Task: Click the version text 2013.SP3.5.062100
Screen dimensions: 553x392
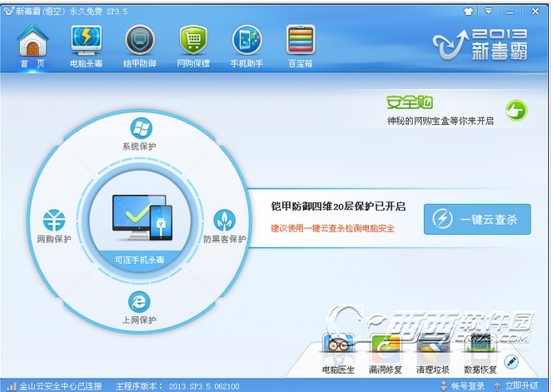Action: (x=204, y=387)
